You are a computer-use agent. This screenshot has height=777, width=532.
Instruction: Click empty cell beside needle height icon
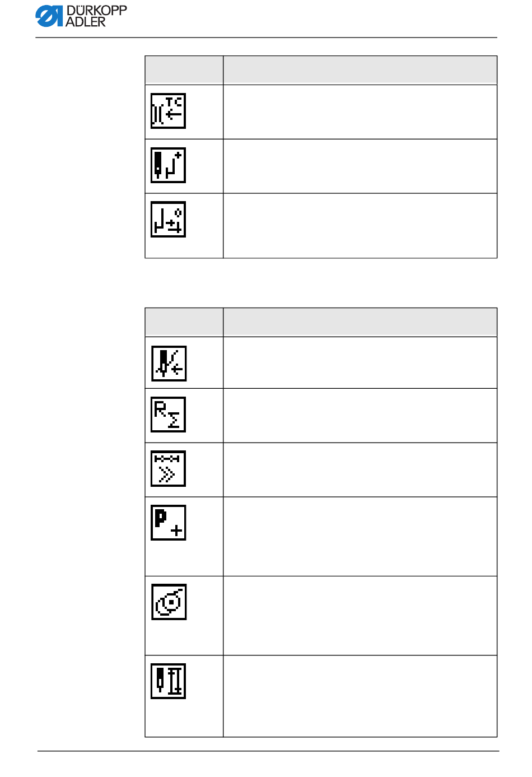(360, 696)
